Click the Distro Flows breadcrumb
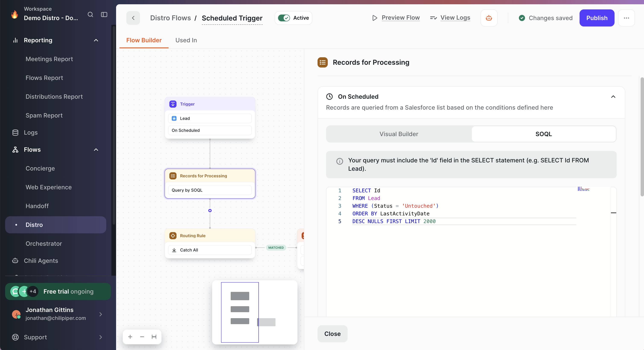Image resolution: width=644 pixels, height=350 pixels. [x=170, y=18]
